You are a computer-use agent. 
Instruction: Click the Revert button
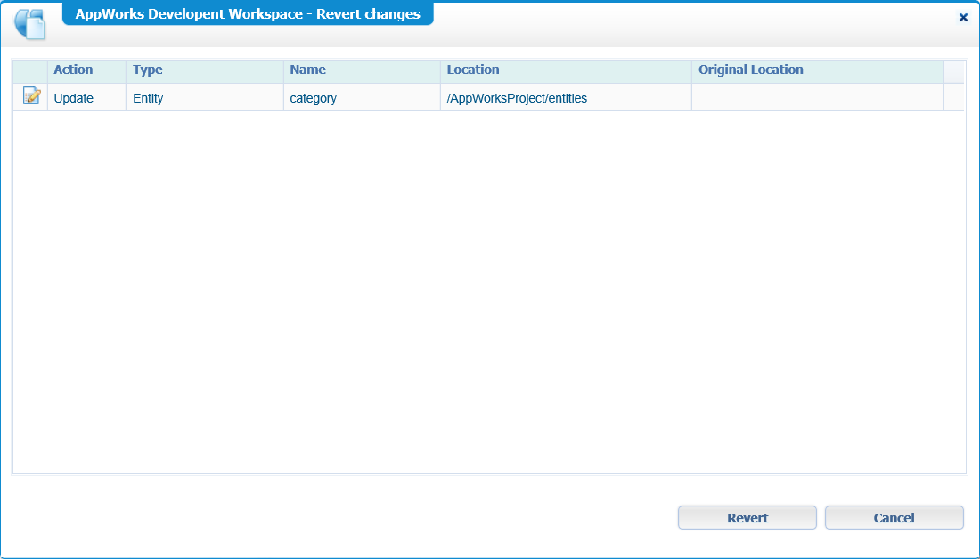pyautogui.click(x=747, y=518)
